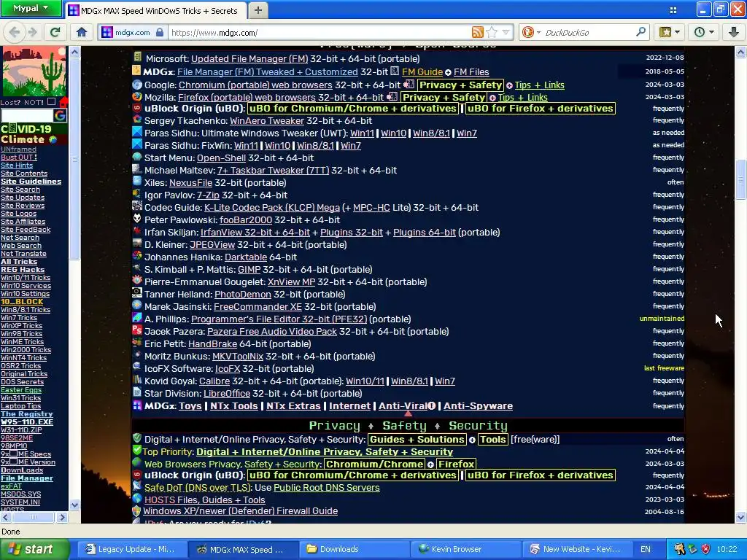
Task: Open the tab groups grid icon
Action: pos(673,10)
